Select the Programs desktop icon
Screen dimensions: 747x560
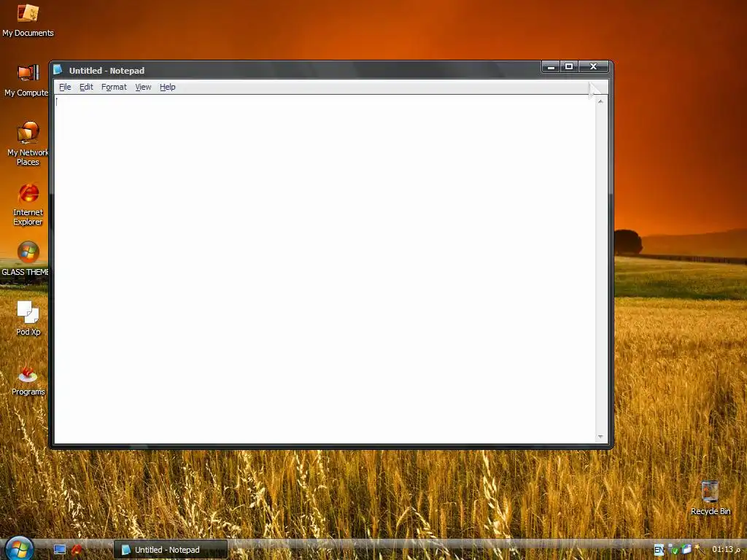(x=28, y=379)
